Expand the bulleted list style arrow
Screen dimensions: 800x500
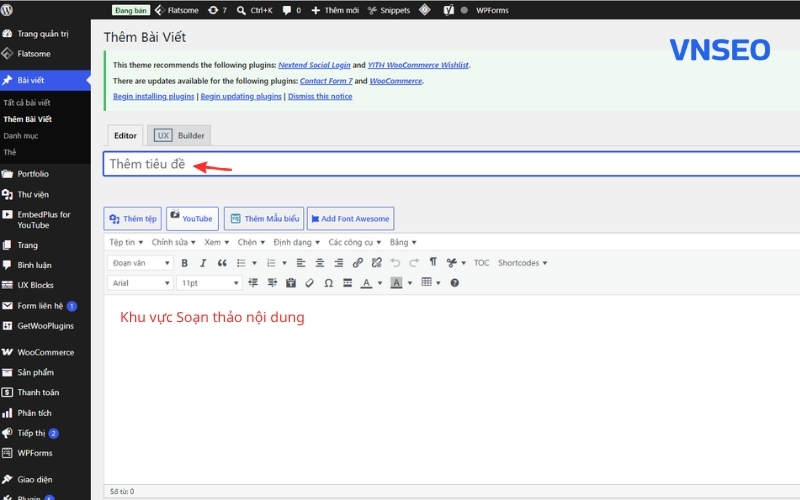(254, 263)
